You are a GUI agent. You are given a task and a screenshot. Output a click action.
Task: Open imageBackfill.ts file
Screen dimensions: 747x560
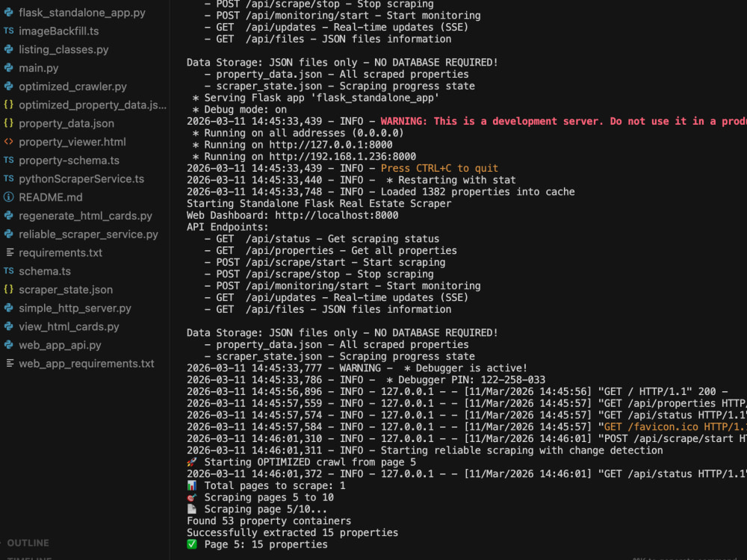58,31
